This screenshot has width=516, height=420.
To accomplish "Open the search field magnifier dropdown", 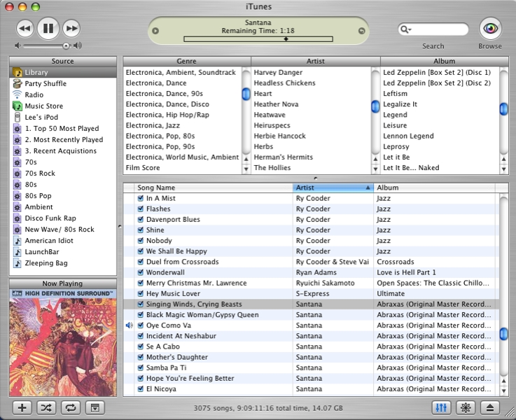I will [405, 29].
